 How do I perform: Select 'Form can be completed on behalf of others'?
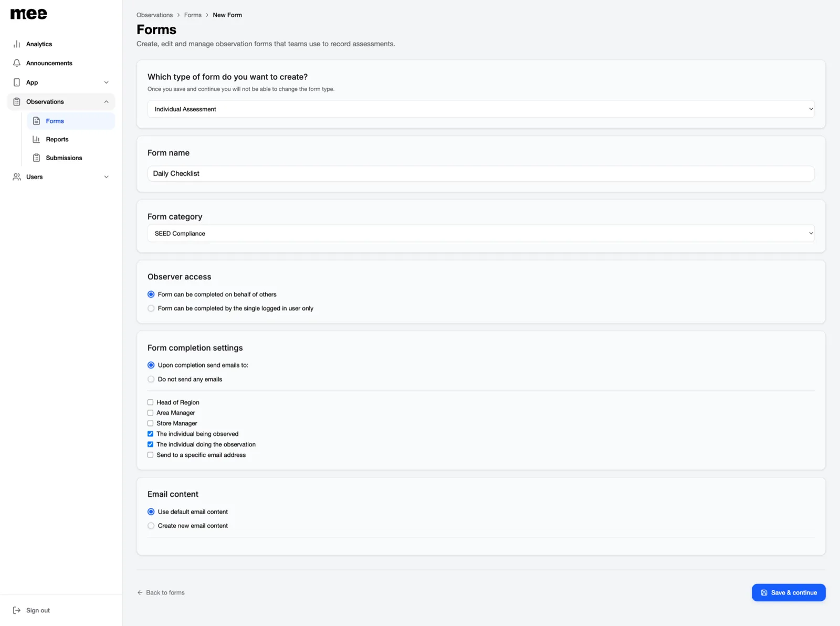(x=151, y=294)
